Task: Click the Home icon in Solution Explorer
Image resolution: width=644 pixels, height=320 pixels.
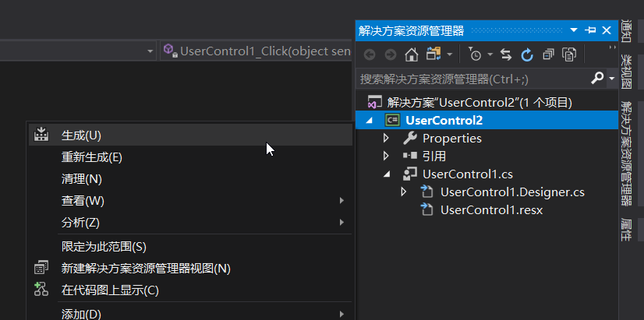Action: [x=412, y=55]
